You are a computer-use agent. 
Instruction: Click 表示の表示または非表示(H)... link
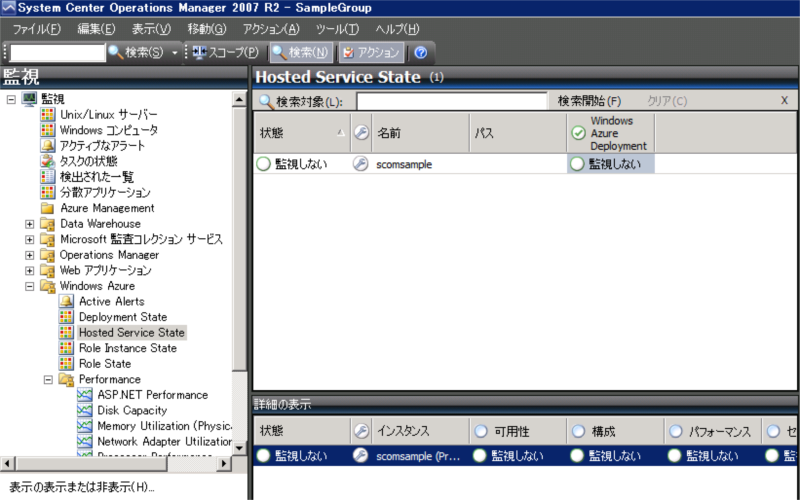(x=82, y=487)
